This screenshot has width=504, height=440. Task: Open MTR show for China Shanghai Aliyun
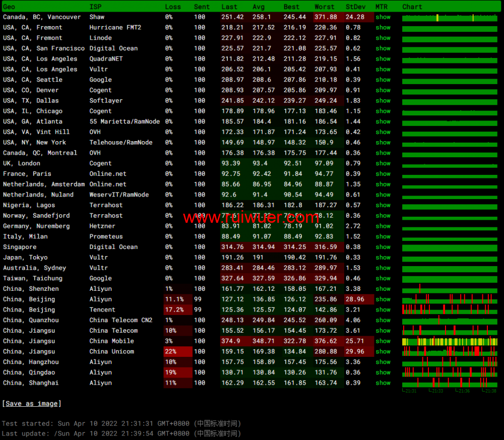click(x=383, y=383)
